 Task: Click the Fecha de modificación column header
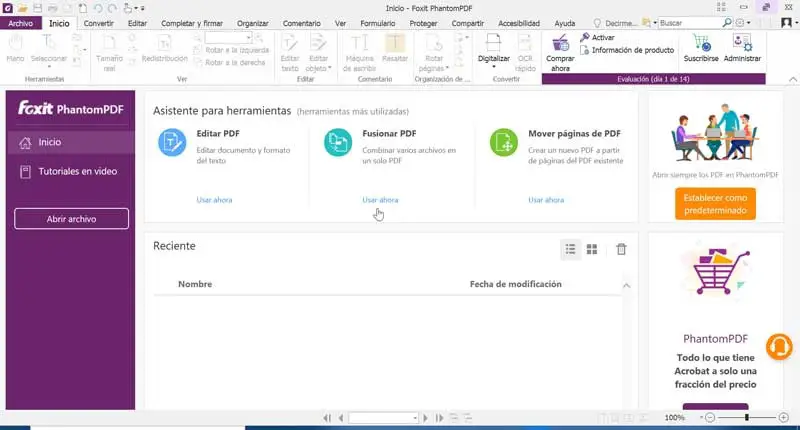click(x=515, y=284)
